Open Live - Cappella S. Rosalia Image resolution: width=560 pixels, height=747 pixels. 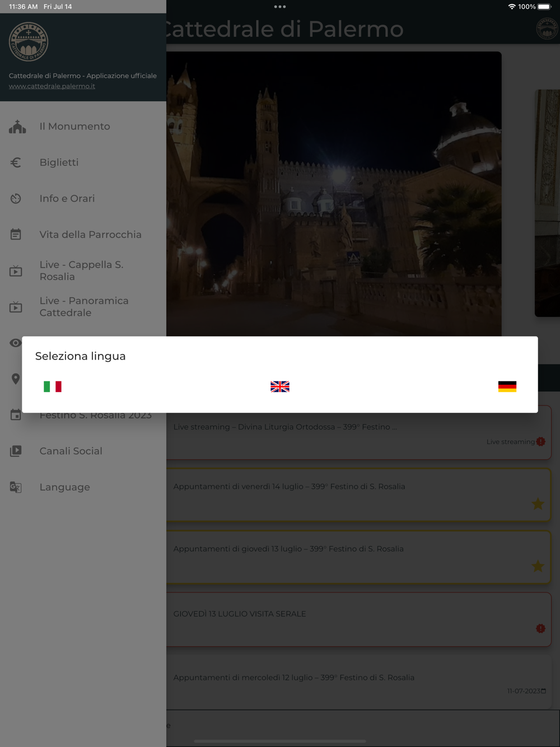pyautogui.click(x=83, y=270)
